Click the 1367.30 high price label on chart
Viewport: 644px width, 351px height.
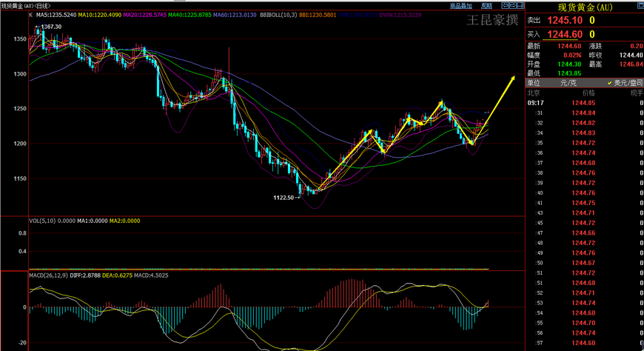click(x=51, y=27)
